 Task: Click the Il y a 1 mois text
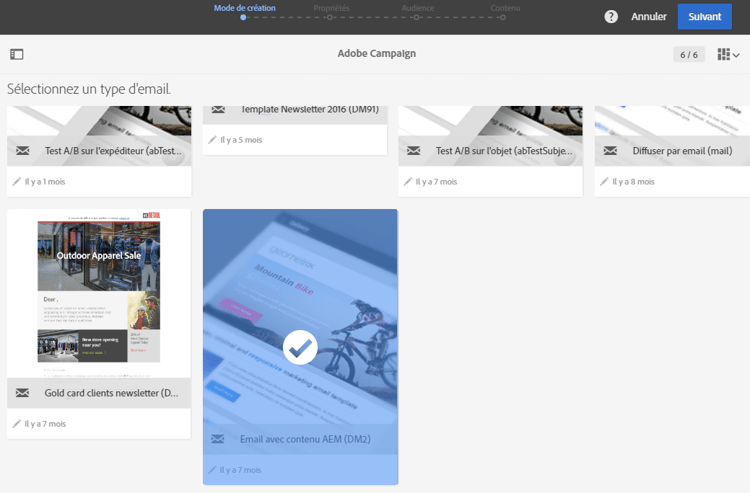click(45, 182)
